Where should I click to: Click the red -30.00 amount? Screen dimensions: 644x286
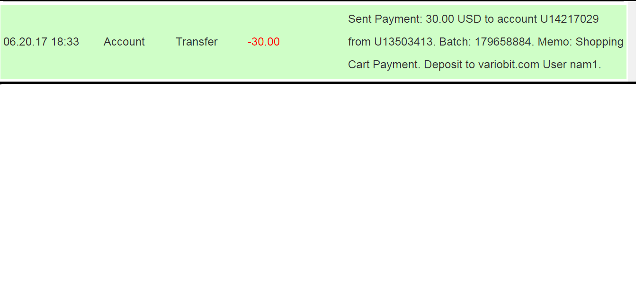pyautogui.click(x=263, y=42)
